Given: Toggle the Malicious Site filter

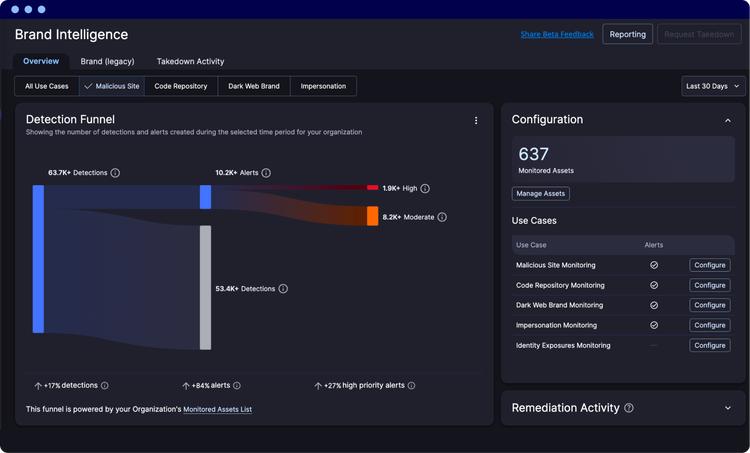Looking at the screenshot, I should [111, 86].
